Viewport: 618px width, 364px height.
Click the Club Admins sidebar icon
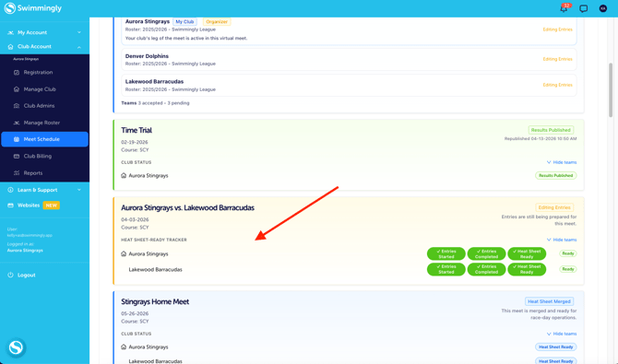[17, 106]
